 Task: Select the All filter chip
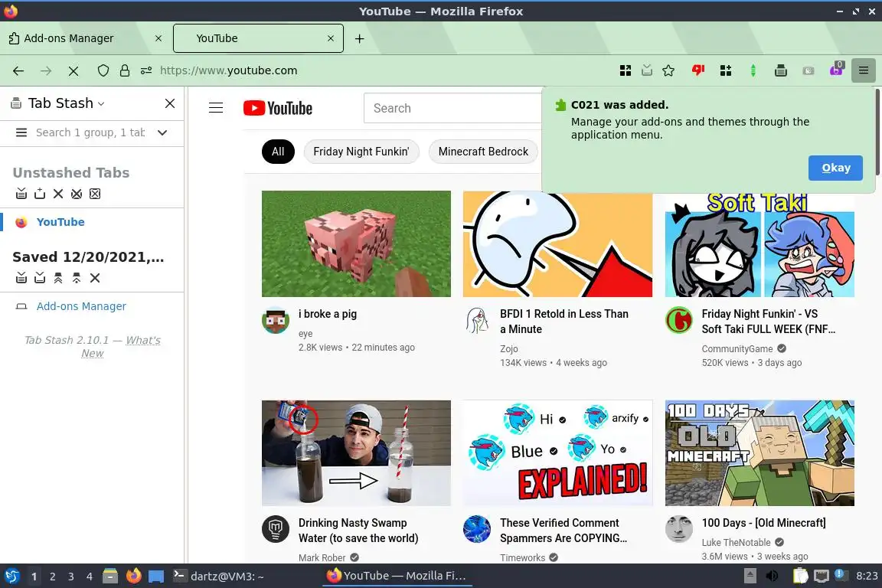point(278,152)
